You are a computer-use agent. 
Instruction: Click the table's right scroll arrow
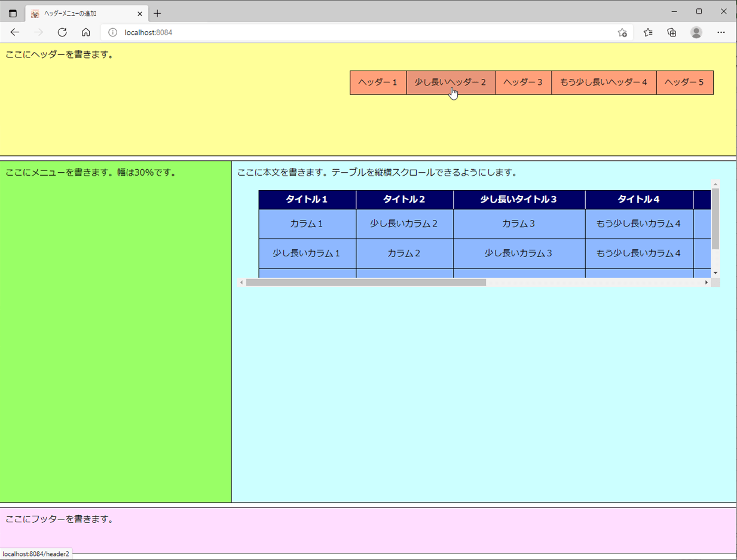707,283
